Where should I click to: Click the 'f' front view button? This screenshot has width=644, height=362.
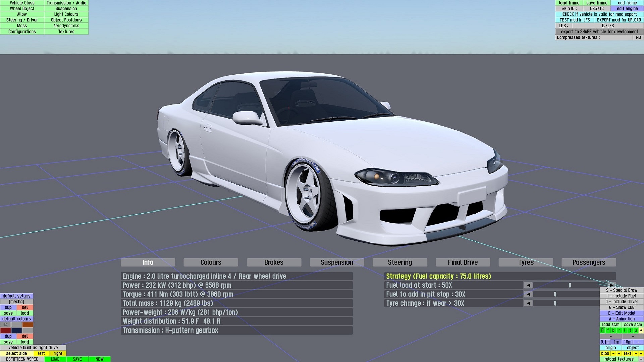tap(608, 330)
